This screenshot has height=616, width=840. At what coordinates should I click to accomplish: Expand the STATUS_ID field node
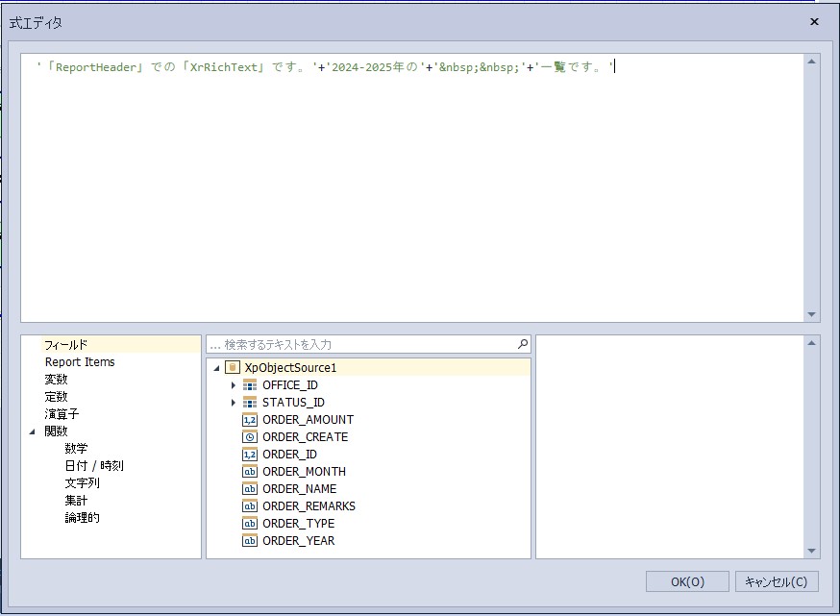234,403
